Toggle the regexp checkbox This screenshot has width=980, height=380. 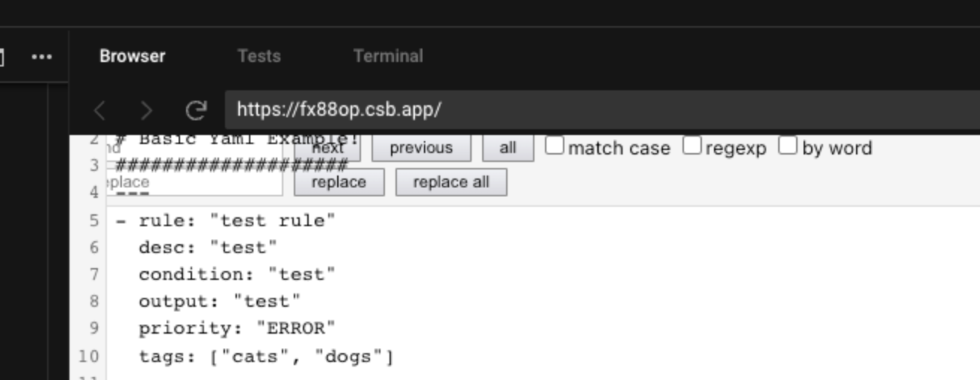click(x=692, y=146)
